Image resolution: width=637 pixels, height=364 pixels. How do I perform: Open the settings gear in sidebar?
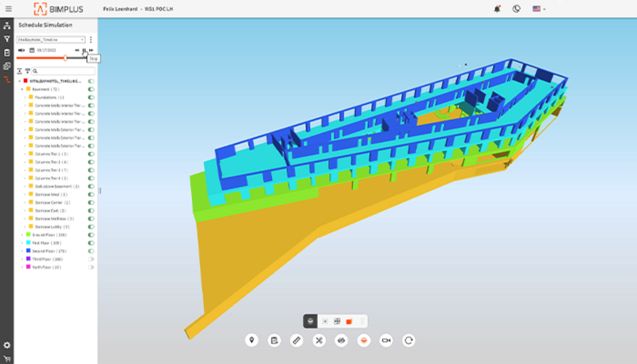(7, 345)
